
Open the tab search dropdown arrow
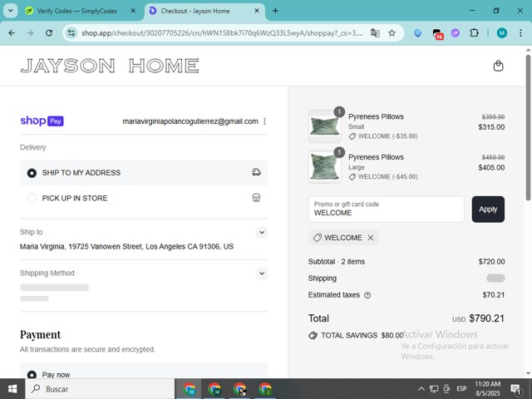(x=11, y=11)
